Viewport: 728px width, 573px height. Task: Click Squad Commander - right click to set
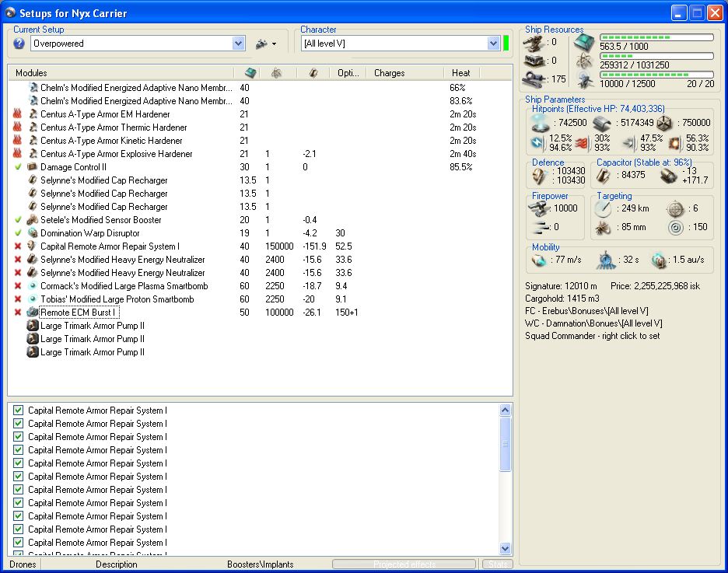(x=593, y=336)
